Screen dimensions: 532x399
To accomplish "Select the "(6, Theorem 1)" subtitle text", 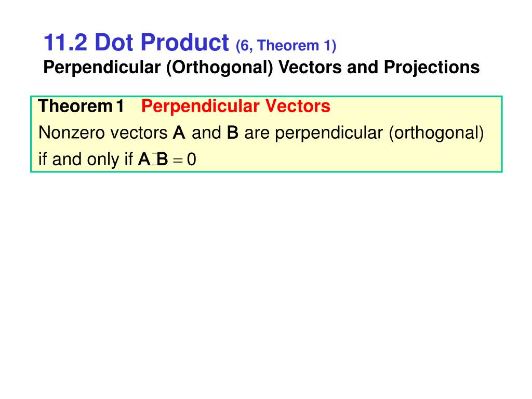I will tap(286, 46).
